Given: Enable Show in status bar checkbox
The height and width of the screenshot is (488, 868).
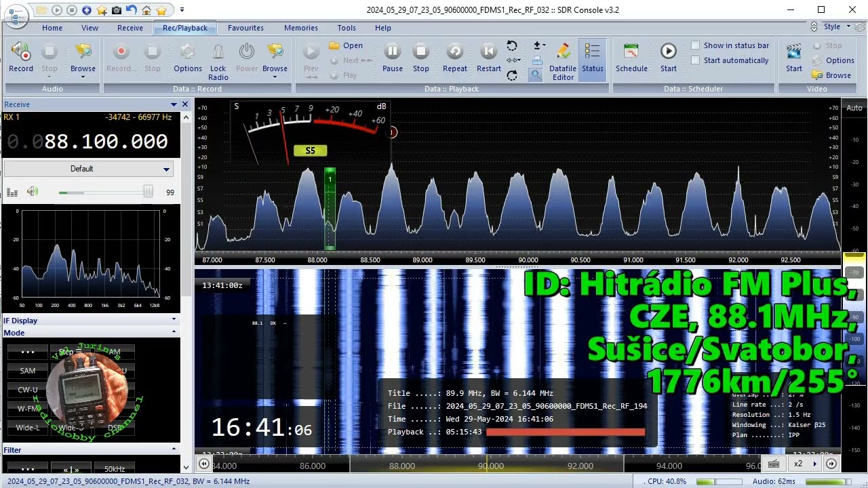Looking at the screenshot, I should pos(695,45).
